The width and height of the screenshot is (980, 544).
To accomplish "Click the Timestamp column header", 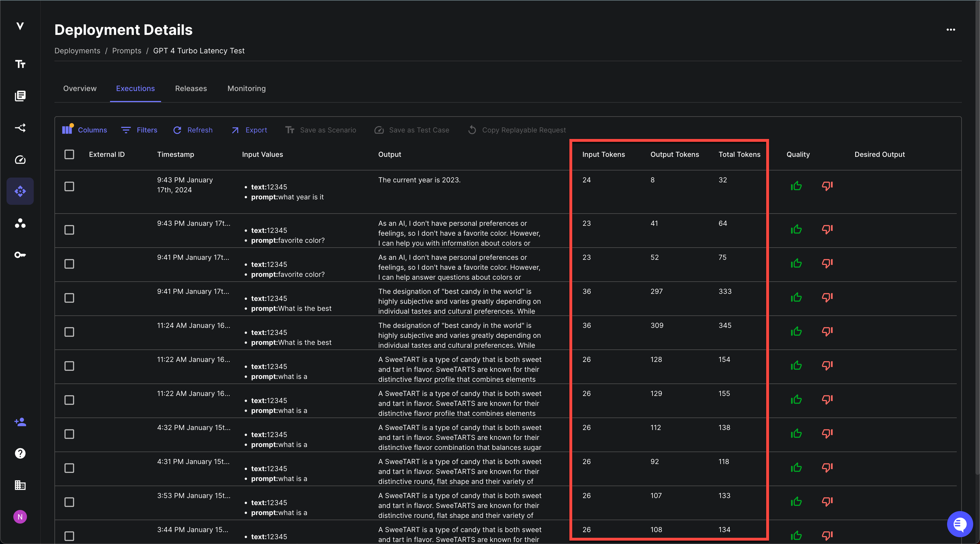I will point(175,154).
